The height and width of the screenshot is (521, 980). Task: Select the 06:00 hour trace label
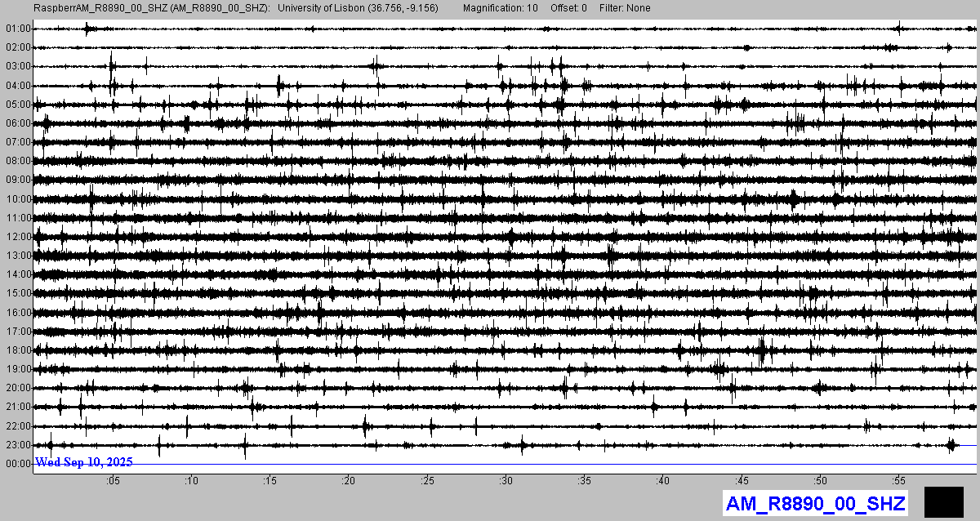click(x=18, y=123)
